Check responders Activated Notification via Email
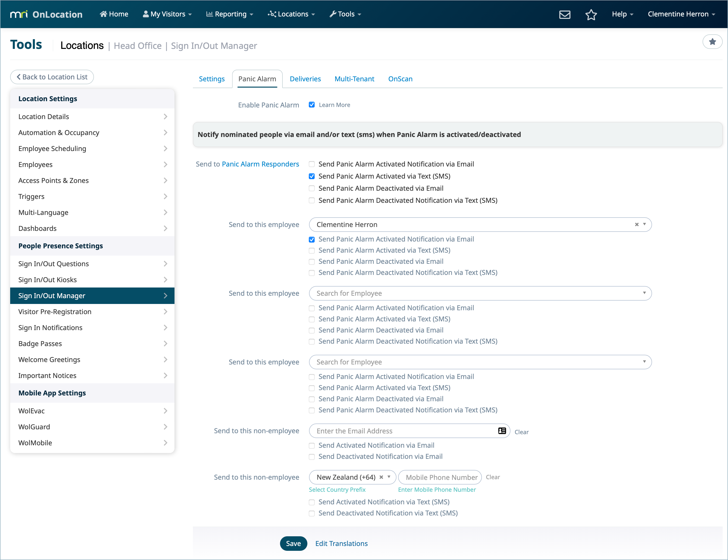728x560 pixels. (x=311, y=164)
